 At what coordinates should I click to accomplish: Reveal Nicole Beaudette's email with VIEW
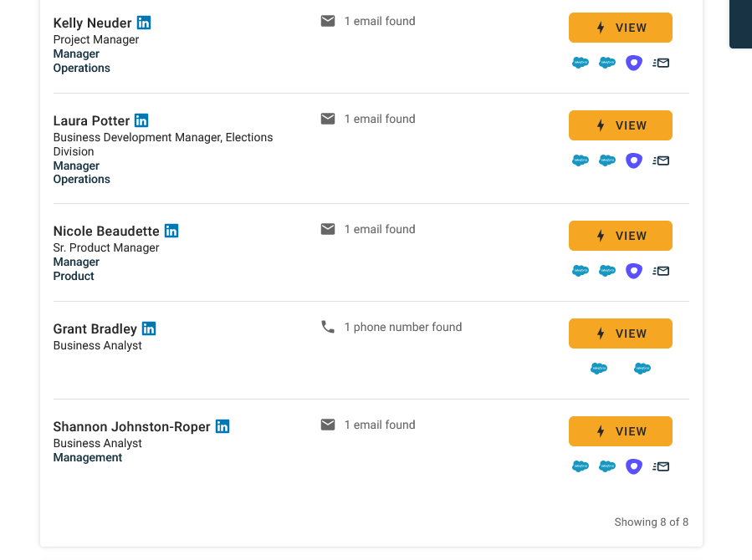[621, 236]
